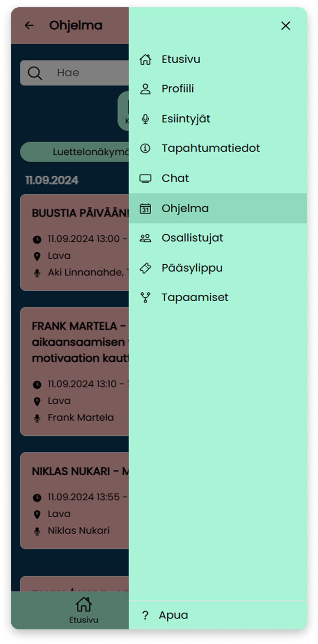Image resolution: width=318 pixels, height=644 pixels.
Task: Open Esiintyjät using the microphone icon
Action: click(x=145, y=118)
